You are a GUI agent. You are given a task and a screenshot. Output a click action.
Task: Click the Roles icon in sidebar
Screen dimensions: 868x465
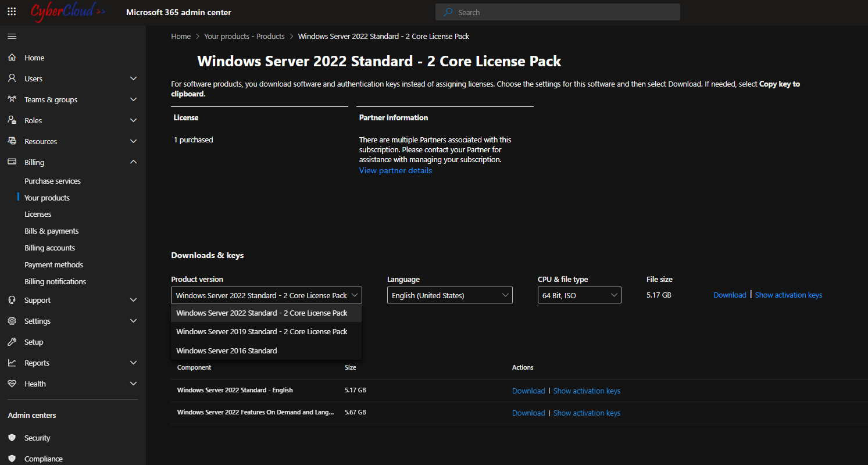(x=12, y=120)
